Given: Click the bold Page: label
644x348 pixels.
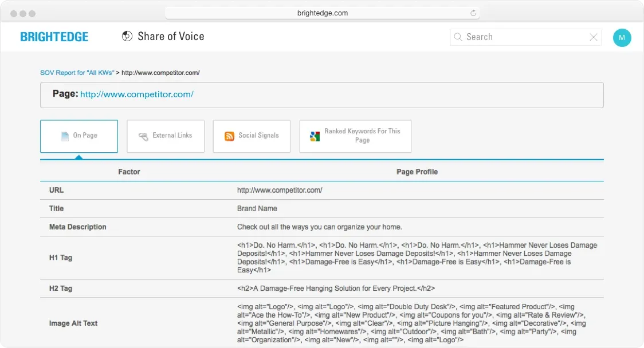Looking at the screenshot, I should tap(65, 93).
